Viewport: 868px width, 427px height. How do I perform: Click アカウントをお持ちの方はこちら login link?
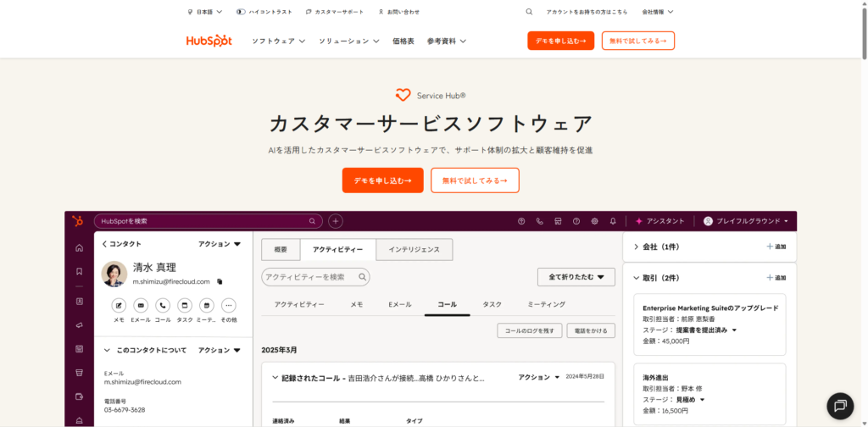tap(587, 12)
